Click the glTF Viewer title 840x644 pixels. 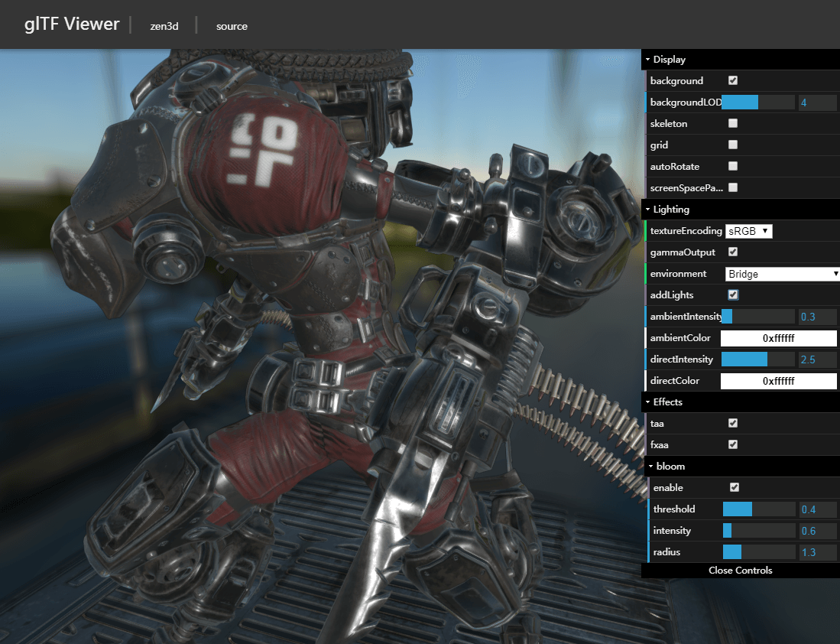[72, 24]
